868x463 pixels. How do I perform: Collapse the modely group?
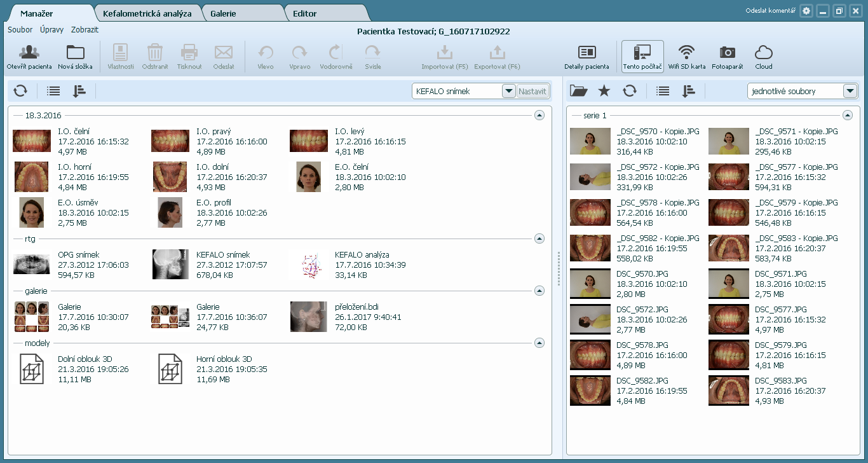pos(539,343)
